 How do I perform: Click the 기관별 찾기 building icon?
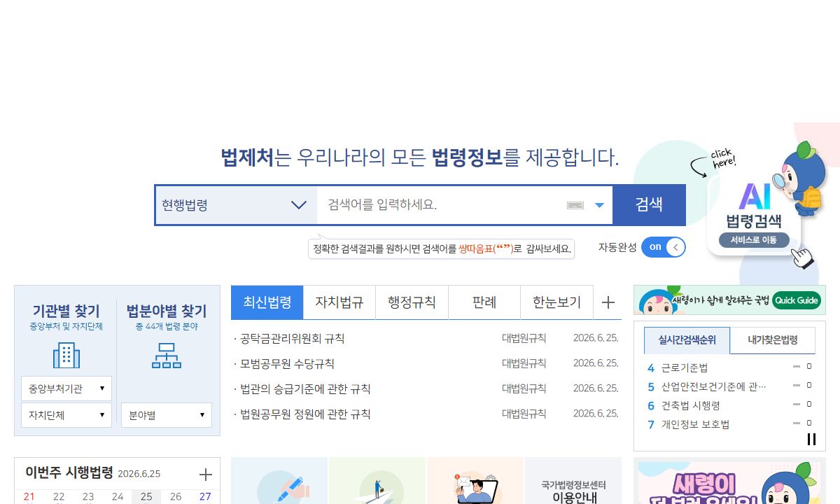tap(66, 355)
